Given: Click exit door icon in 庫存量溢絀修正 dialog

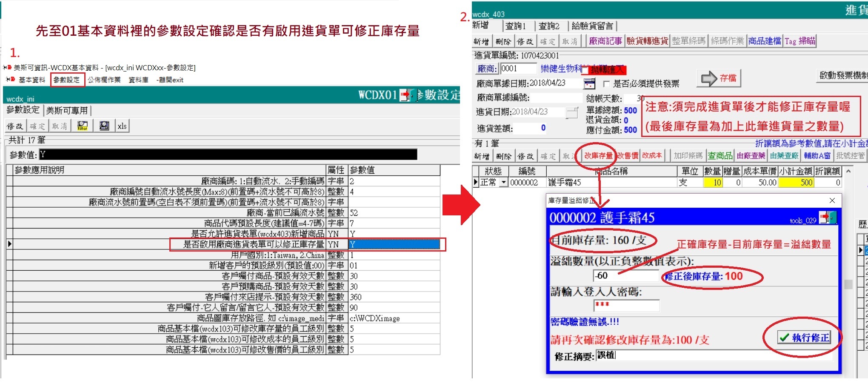Looking at the screenshot, I should click(x=828, y=217).
